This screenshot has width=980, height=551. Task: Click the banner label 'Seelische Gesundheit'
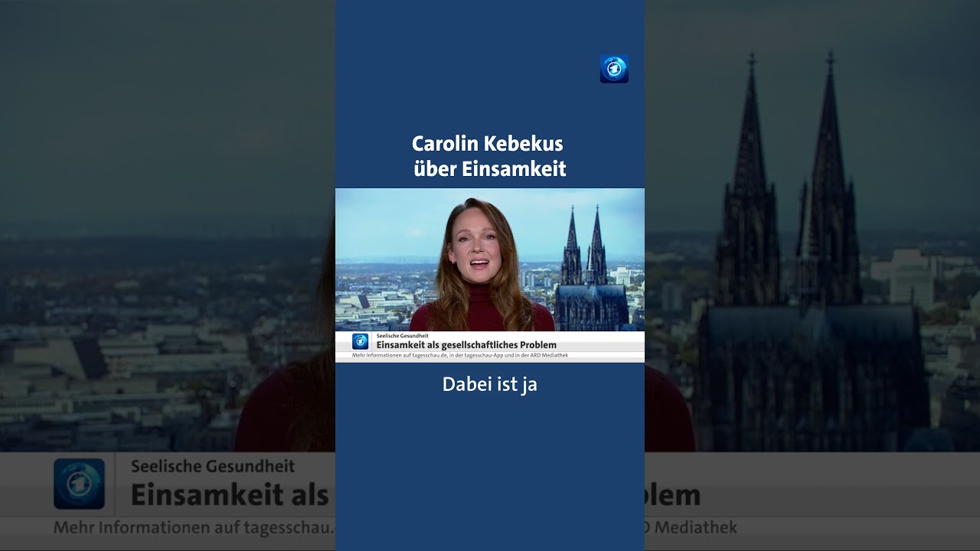pos(402,336)
